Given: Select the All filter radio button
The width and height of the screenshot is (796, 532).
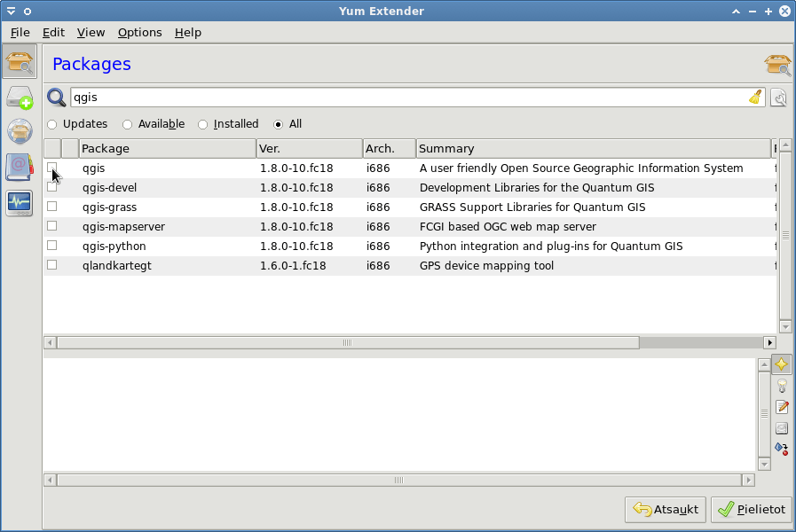Looking at the screenshot, I should coord(278,124).
